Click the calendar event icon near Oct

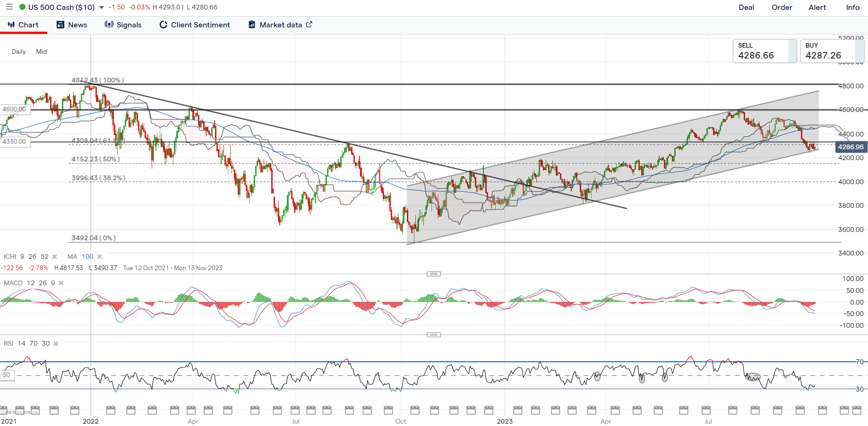388,410
